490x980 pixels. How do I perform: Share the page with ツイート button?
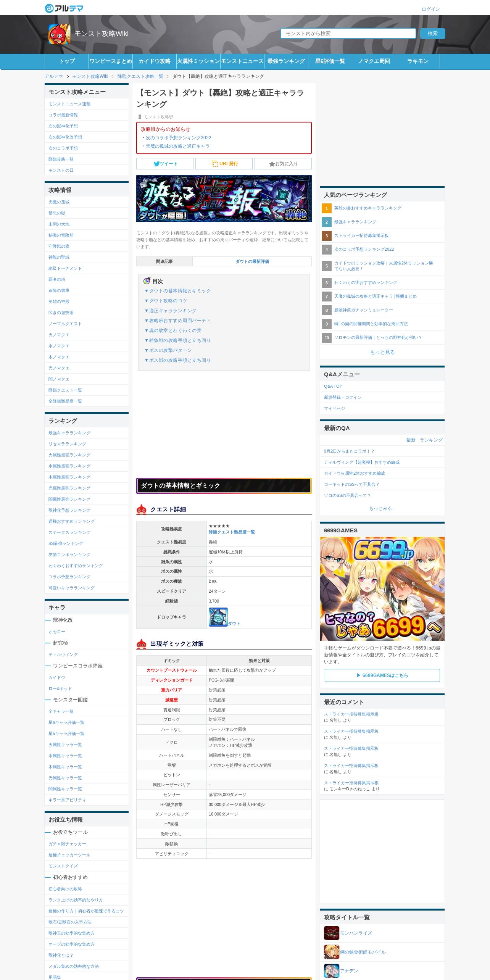(x=164, y=164)
